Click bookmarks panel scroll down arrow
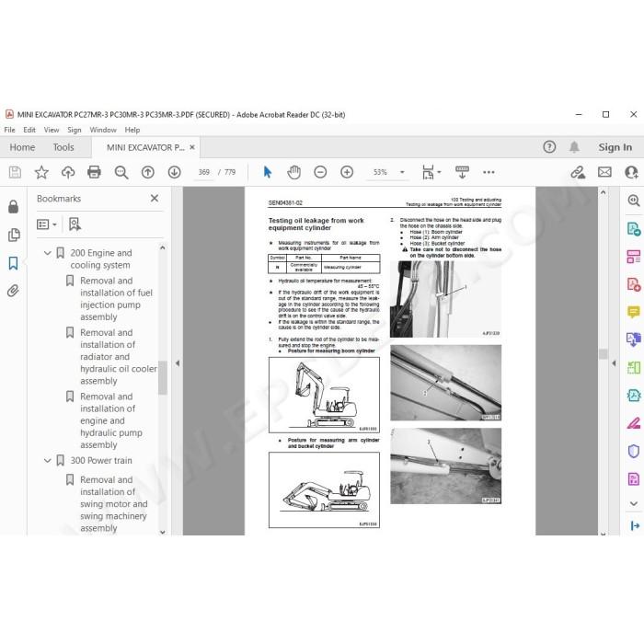The width and height of the screenshot is (644, 644). (163, 532)
